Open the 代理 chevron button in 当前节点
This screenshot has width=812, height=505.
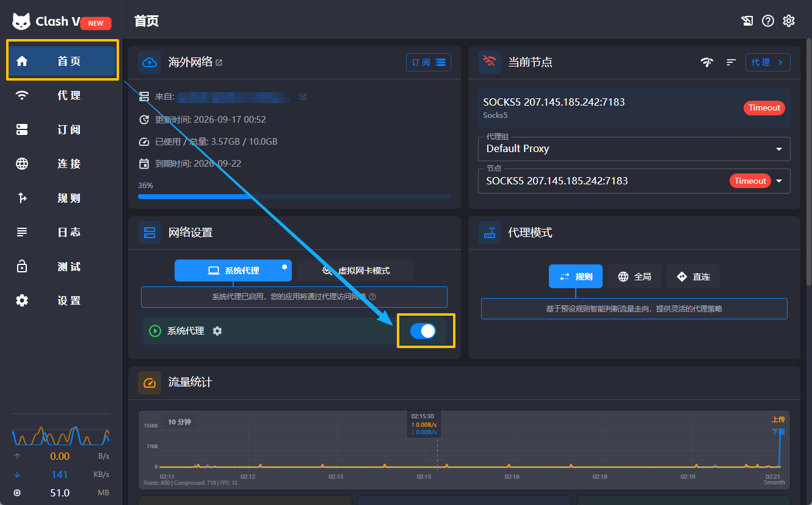768,62
